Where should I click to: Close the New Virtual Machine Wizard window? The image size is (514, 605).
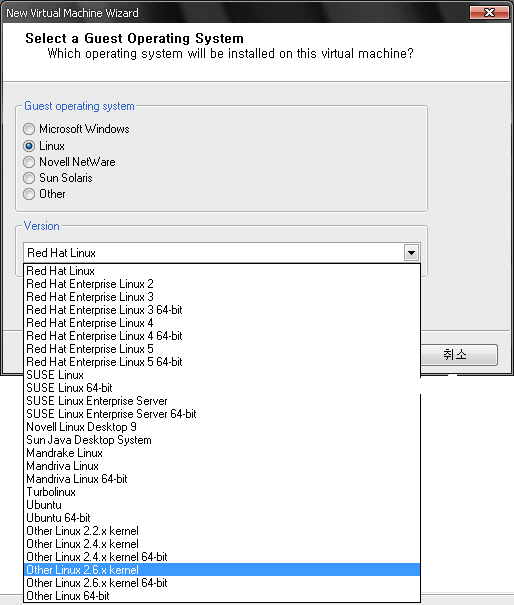click(489, 12)
